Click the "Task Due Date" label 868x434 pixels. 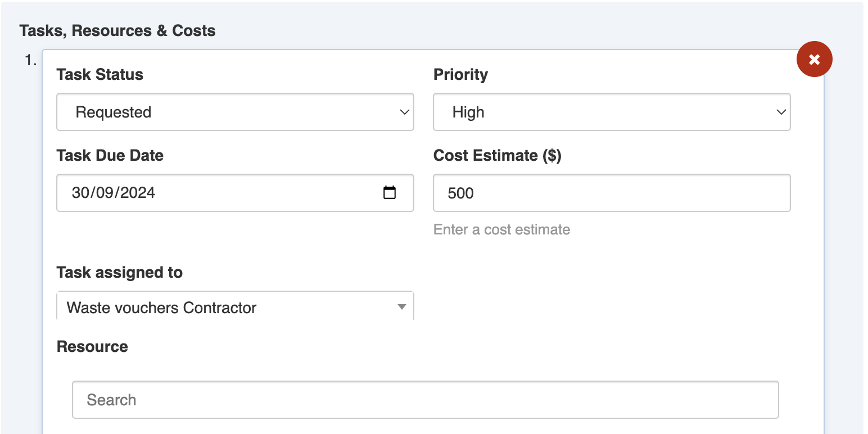click(110, 155)
